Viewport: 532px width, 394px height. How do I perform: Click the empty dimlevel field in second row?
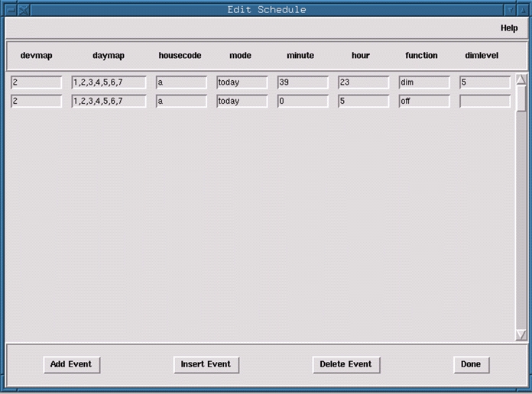click(485, 102)
